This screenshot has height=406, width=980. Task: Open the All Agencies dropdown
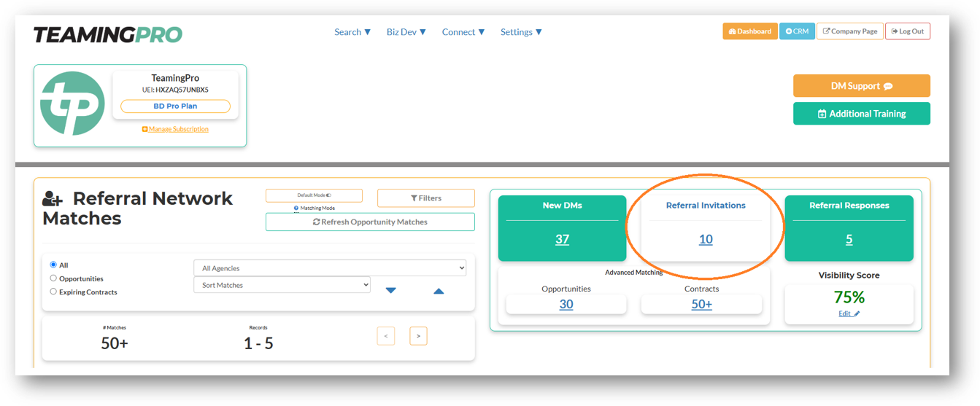pyautogui.click(x=330, y=268)
